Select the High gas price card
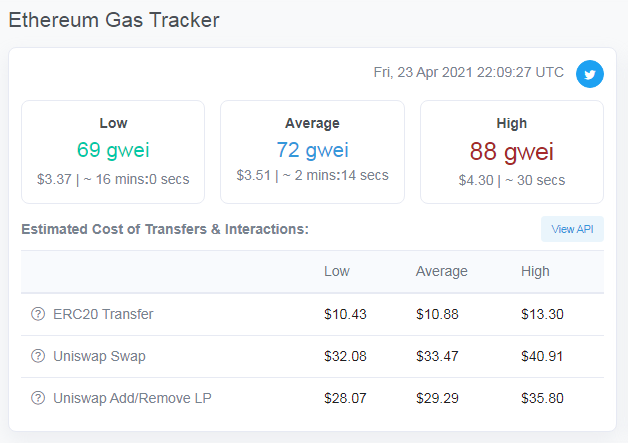Viewport: 628px width, 443px height. pyautogui.click(x=511, y=152)
